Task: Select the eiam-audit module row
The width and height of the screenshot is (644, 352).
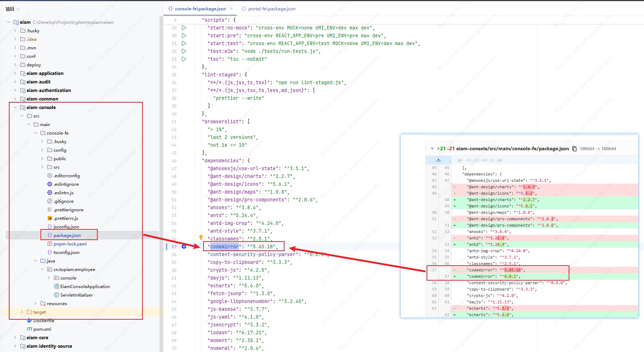Action: [38, 82]
